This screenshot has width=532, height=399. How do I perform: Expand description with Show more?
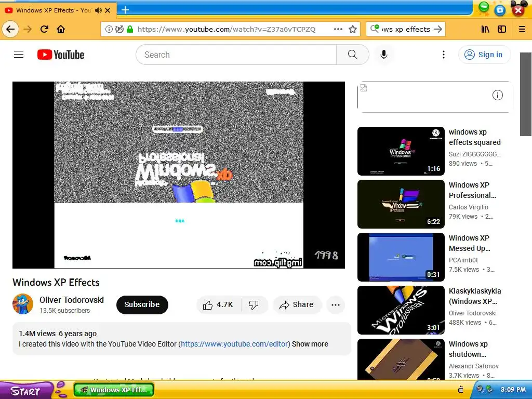tap(310, 344)
